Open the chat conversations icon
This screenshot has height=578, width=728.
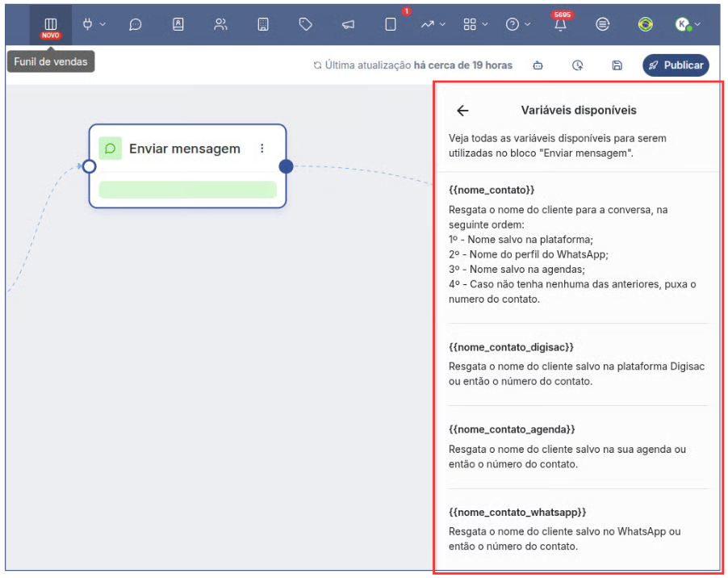tap(136, 25)
